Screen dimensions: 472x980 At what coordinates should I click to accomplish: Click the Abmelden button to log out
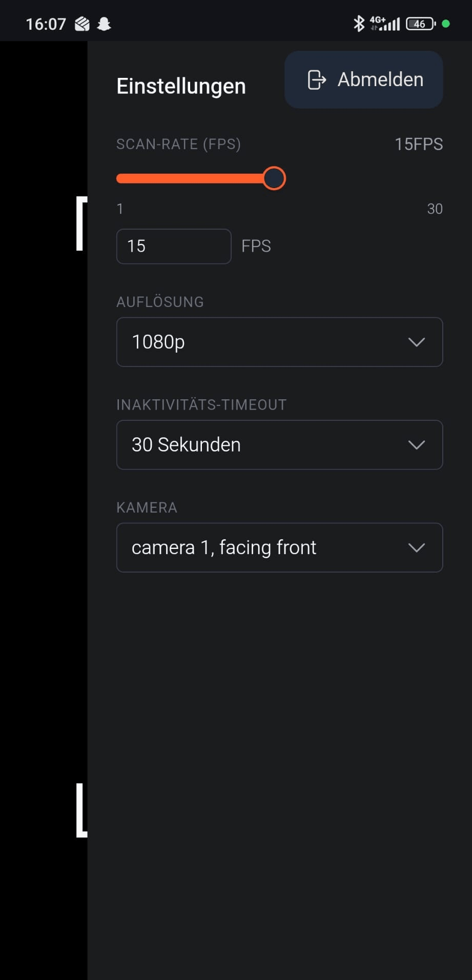point(363,79)
